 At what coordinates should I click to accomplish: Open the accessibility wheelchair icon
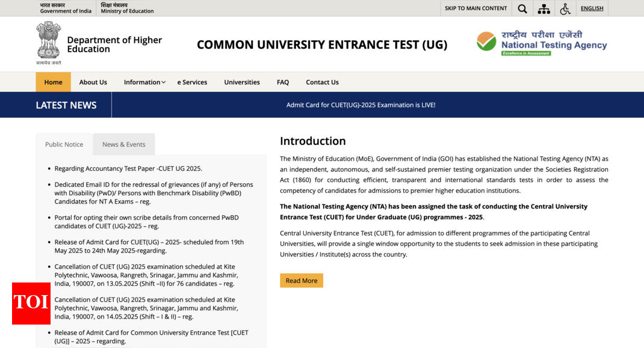[565, 8]
